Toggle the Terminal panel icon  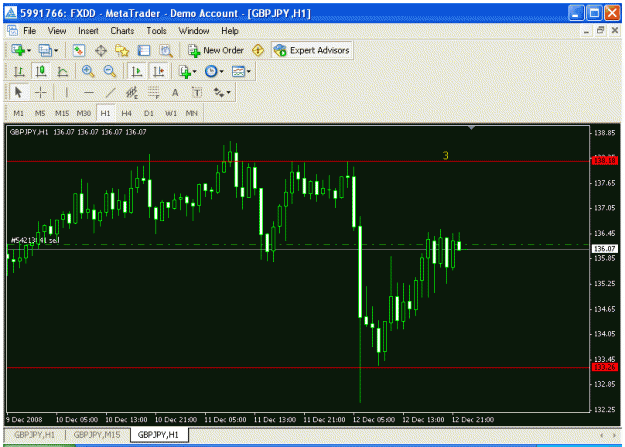pos(143,51)
